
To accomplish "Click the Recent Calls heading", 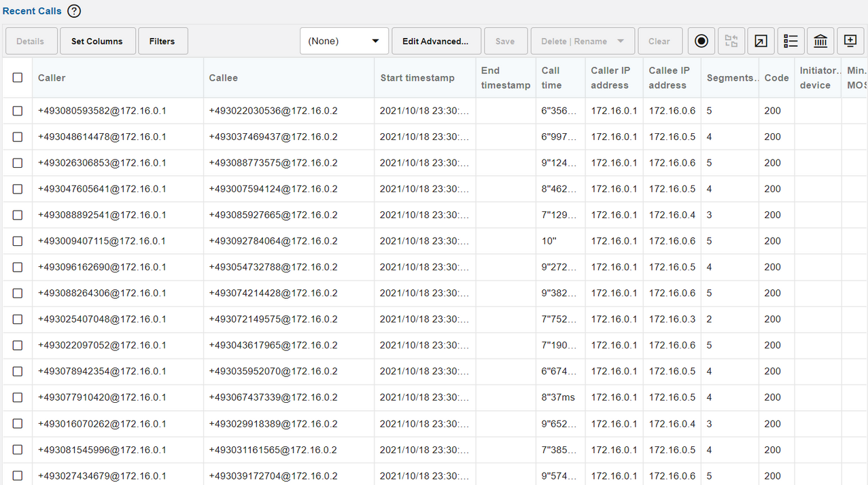I will [32, 11].
